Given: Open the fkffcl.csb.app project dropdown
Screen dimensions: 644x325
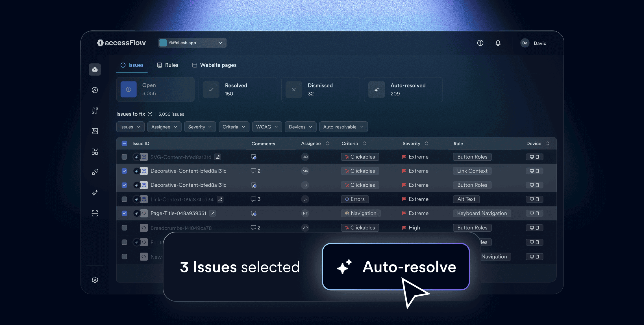Looking at the screenshot, I should [x=192, y=43].
